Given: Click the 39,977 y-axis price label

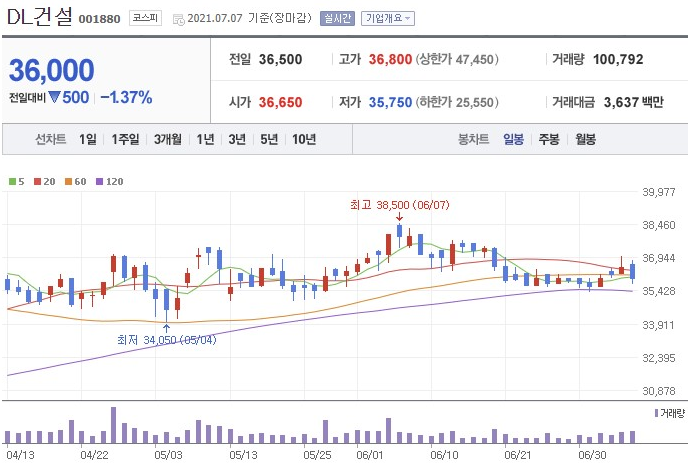Looking at the screenshot, I should click(x=659, y=192).
